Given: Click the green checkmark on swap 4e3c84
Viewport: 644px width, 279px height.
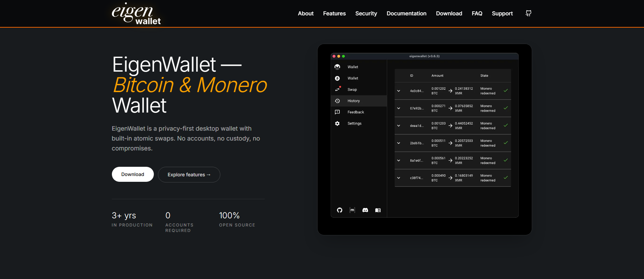Looking at the screenshot, I should [x=506, y=91].
